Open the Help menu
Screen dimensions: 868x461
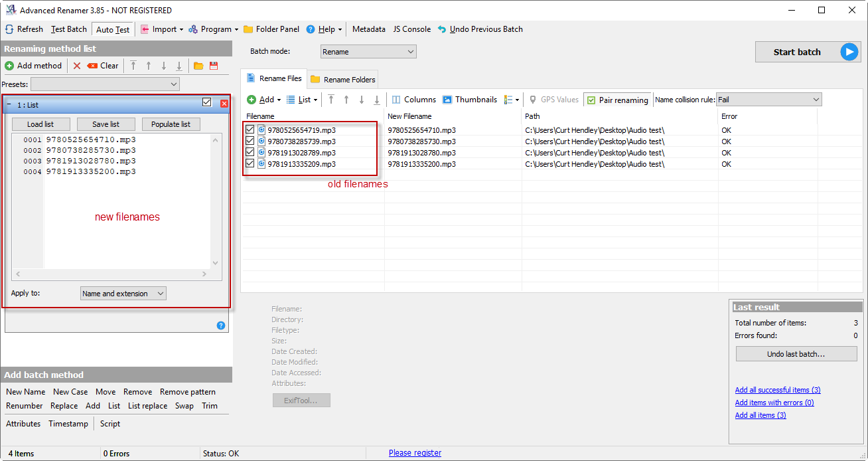pos(324,29)
